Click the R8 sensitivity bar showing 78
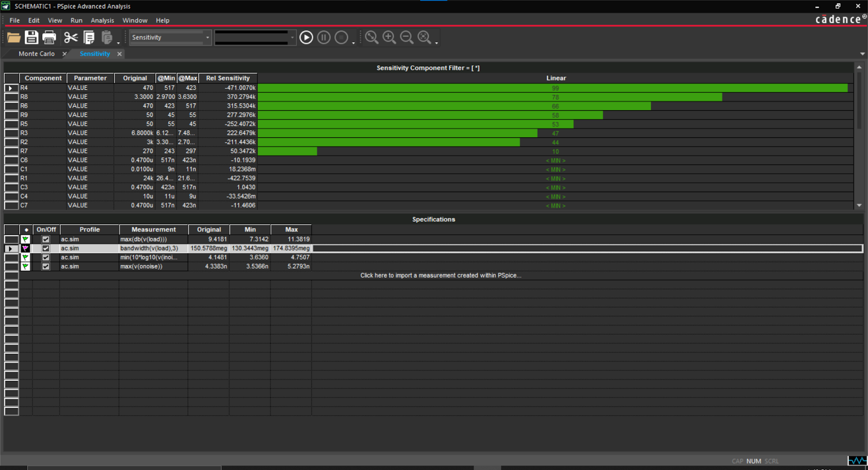The image size is (868, 470). click(490, 97)
